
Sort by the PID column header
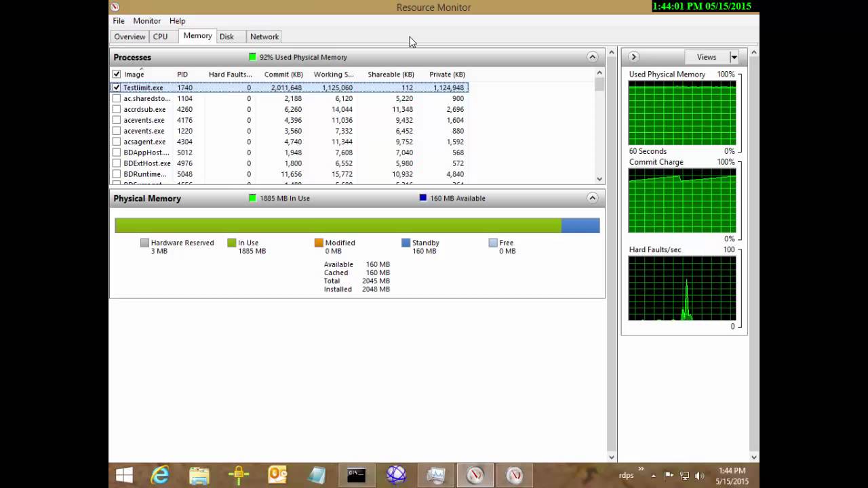pyautogui.click(x=182, y=74)
